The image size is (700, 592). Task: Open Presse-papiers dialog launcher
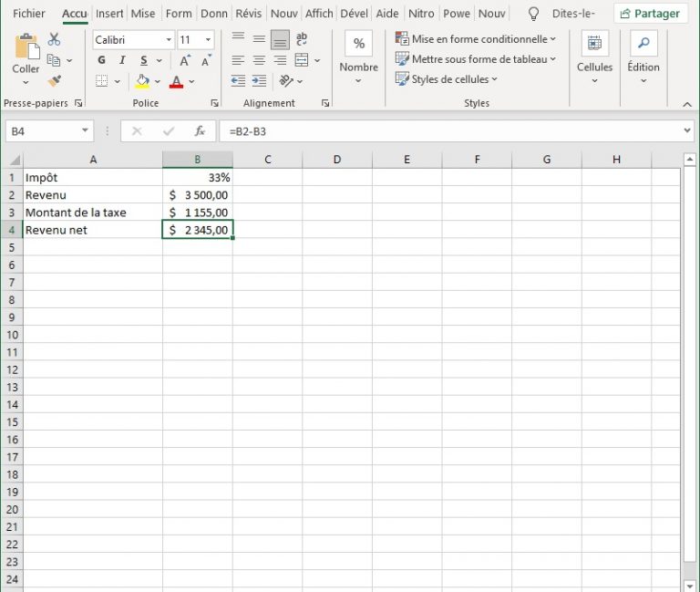pyautogui.click(x=78, y=103)
